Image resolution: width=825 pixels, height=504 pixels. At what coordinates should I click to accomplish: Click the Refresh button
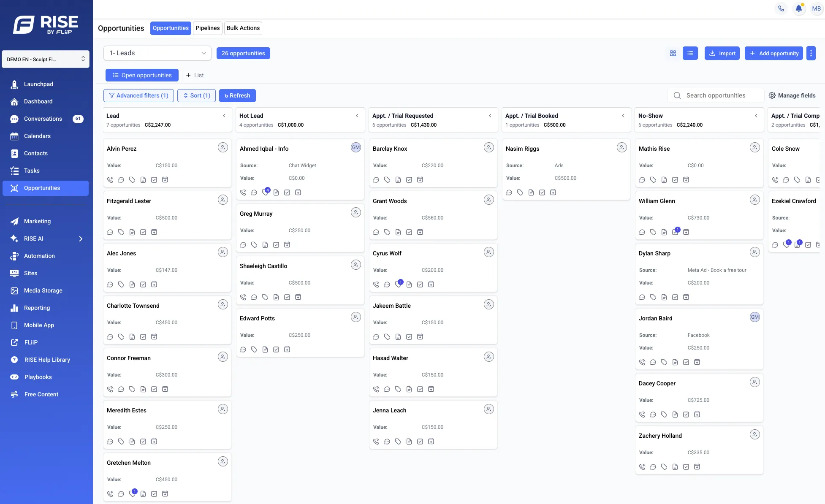point(237,95)
